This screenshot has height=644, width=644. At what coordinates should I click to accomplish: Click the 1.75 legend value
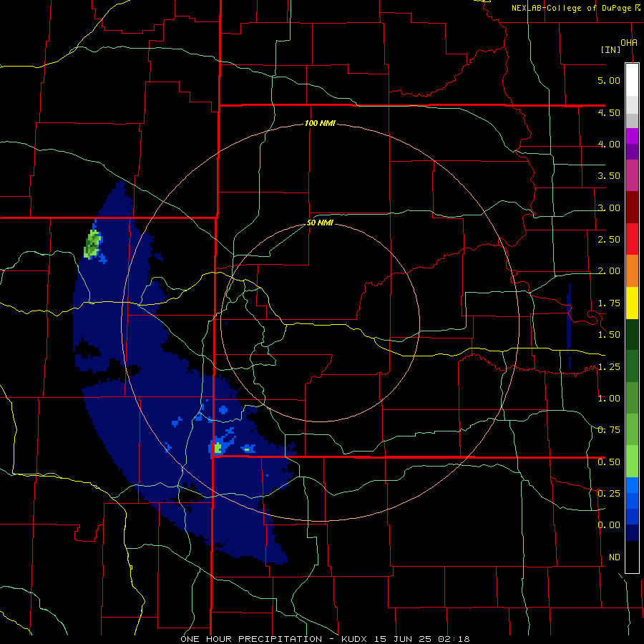click(609, 303)
